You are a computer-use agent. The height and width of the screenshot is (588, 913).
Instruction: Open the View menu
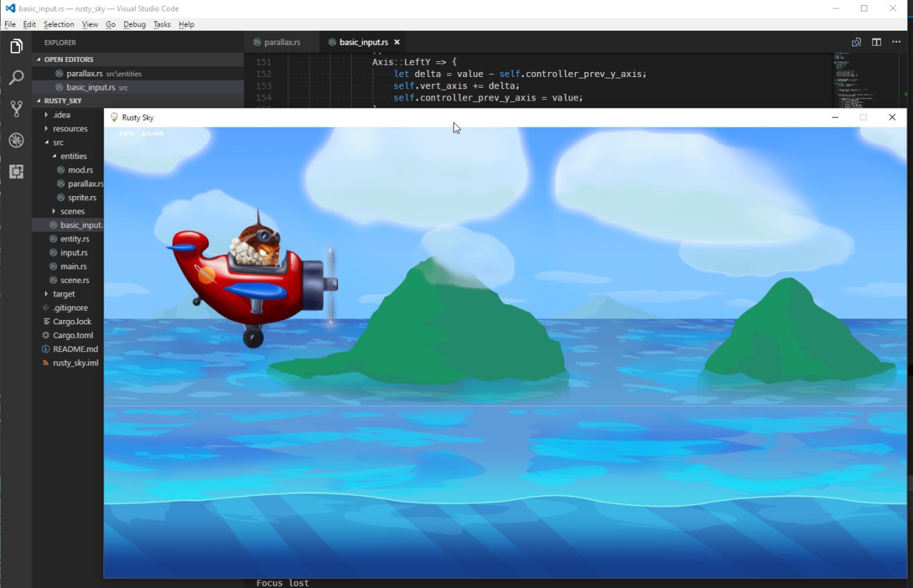[90, 24]
